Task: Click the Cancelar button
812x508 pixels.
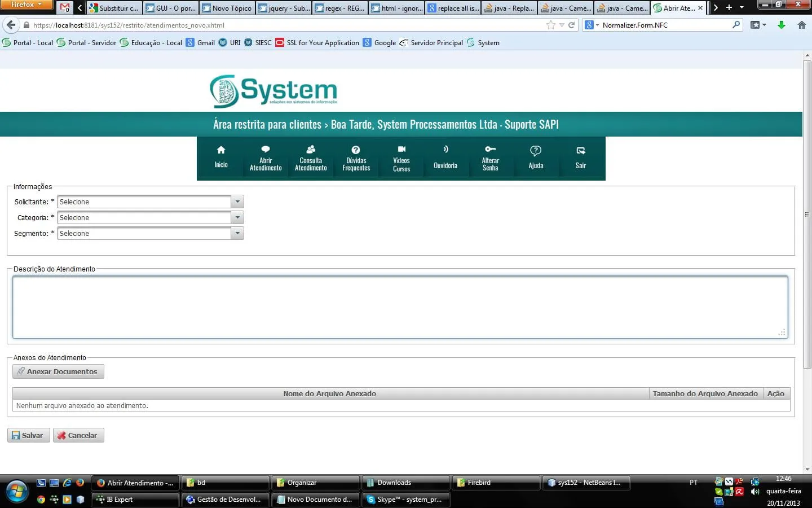Action: (78, 435)
